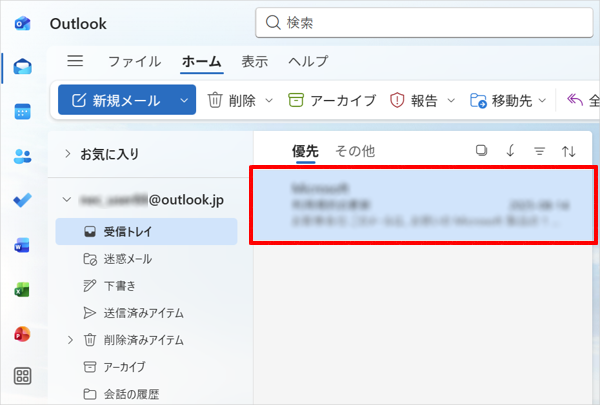Open the ヘルプ tab
Image resolution: width=600 pixels, height=405 pixels.
(x=308, y=61)
